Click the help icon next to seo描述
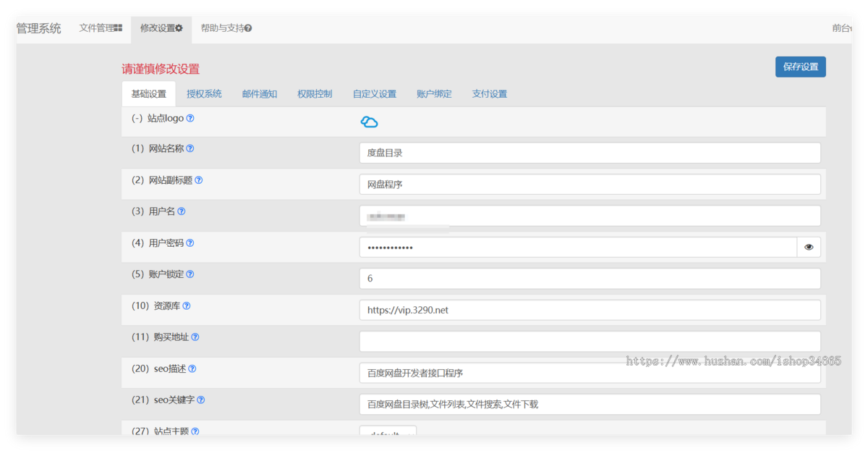868x451 pixels. [x=192, y=368]
